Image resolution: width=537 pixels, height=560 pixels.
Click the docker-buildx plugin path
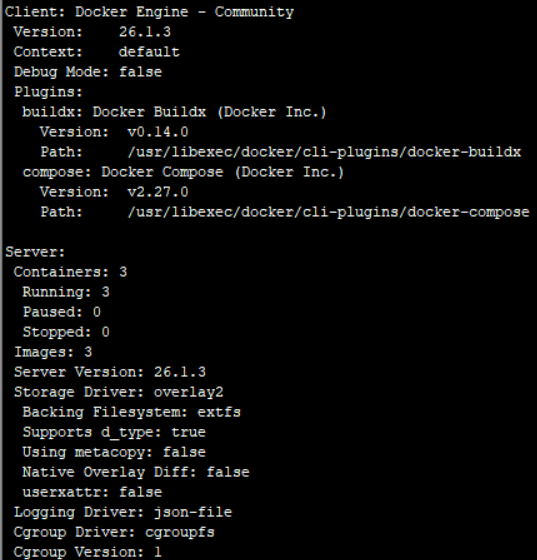[324, 152]
